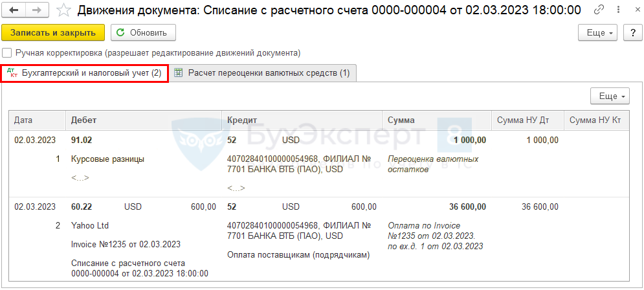Expand the table's Еще dropdown

610,96
